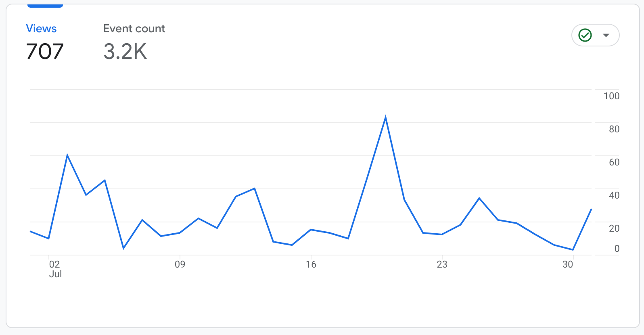The image size is (644, 335).
Task: Click the 3.2K event count value
Action: point(125,52)
